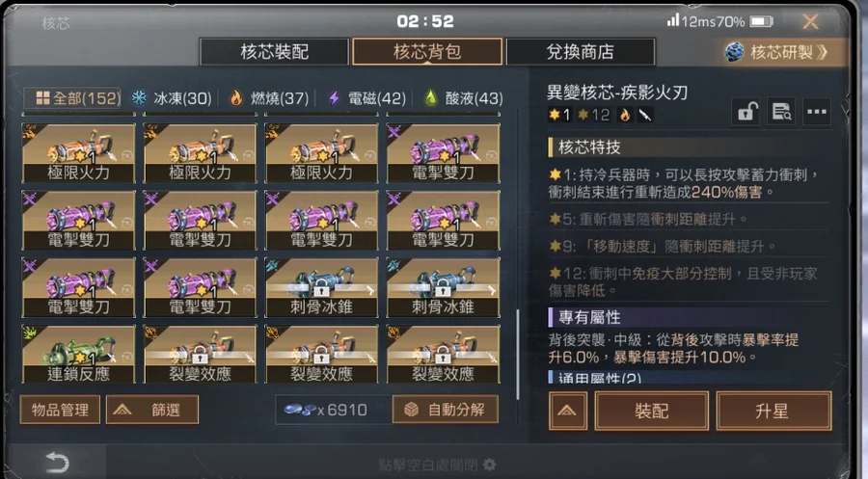Select 全部(152) filter
Screen dimensions: 868x479
[72, 98]
